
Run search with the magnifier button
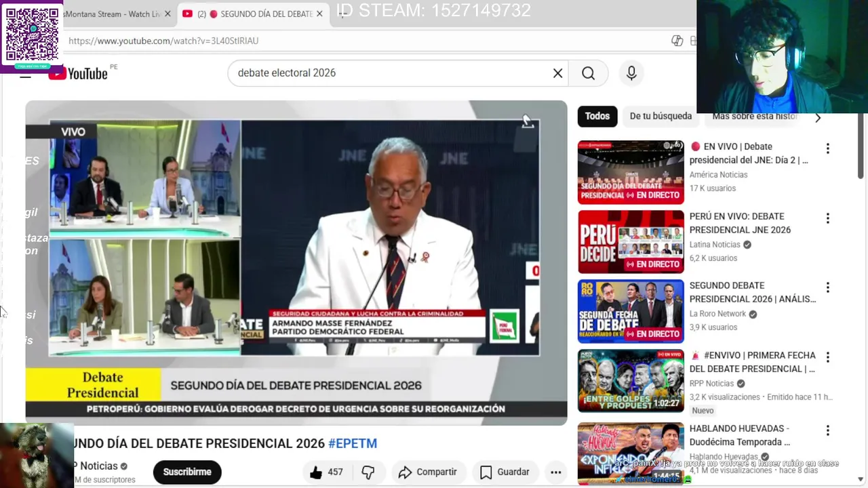point(588,73)
